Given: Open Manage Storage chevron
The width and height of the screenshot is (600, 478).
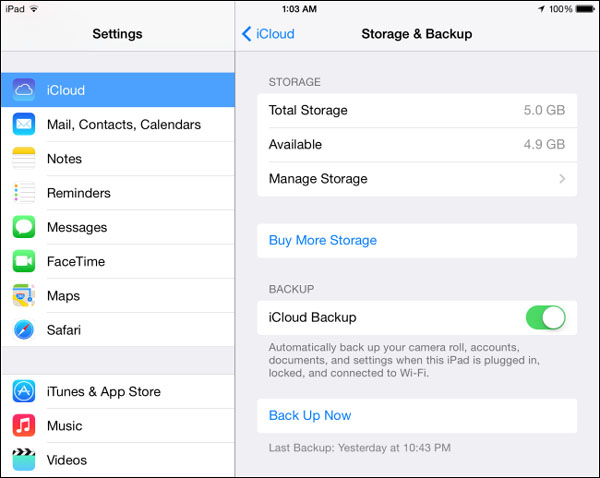Looking at the screenshot, I should 562,179.
